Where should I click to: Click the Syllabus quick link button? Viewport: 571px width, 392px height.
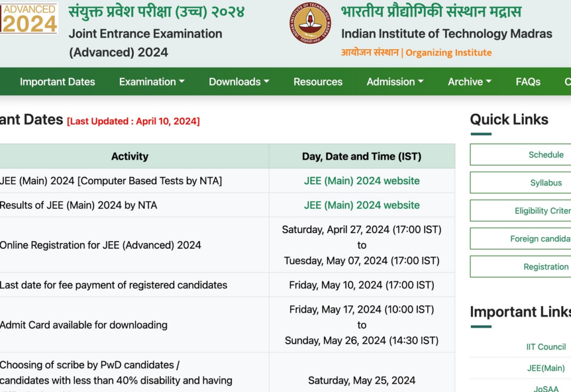545,183
